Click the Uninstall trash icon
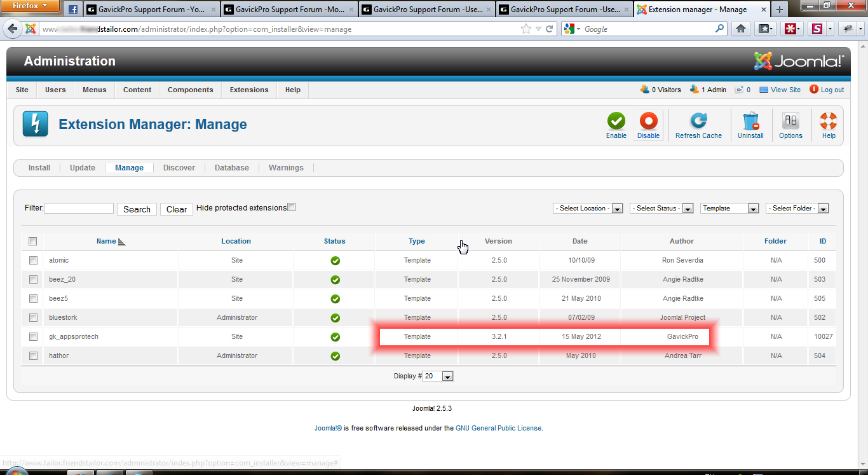The image size is (868, 475). (x=750, y=121)
